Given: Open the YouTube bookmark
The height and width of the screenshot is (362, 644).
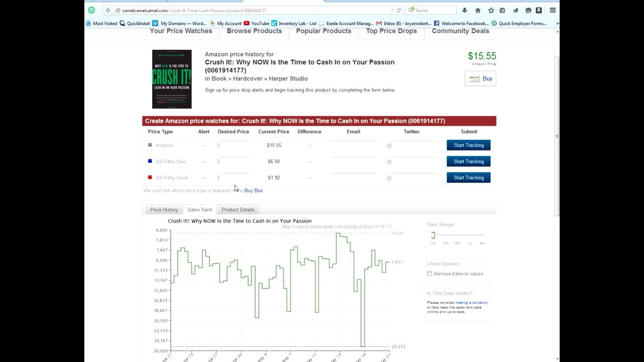Looking at the screenshot, I should tap(256, 23).
